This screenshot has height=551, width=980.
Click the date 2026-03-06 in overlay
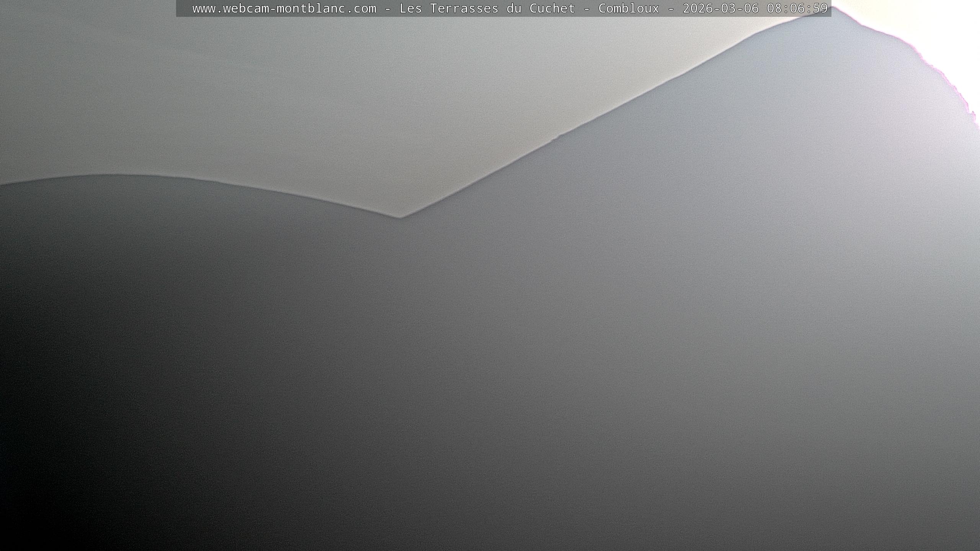tap(720, 8)
